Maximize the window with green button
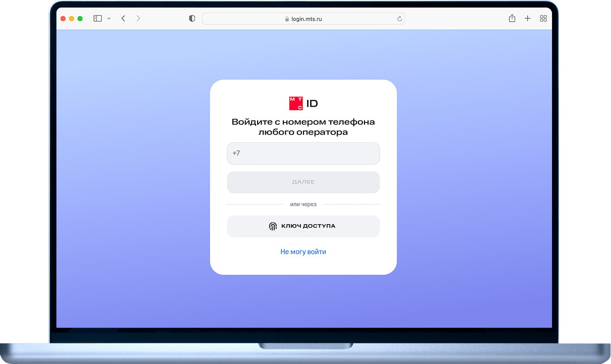Viewport: 611px width, 364px height. pyautogui.click(x=80, y=19)
